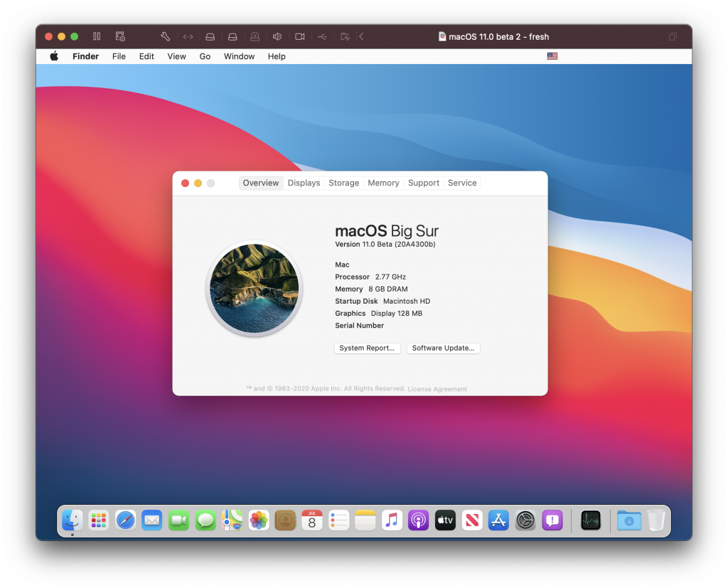
Task: Open Launchpad from the Dock
Action: click(98, 520)
